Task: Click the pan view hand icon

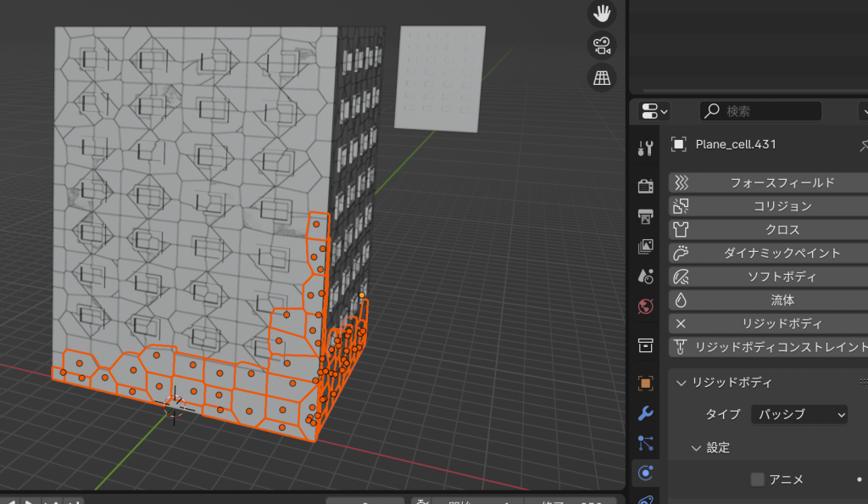Action: click(601, 14)
